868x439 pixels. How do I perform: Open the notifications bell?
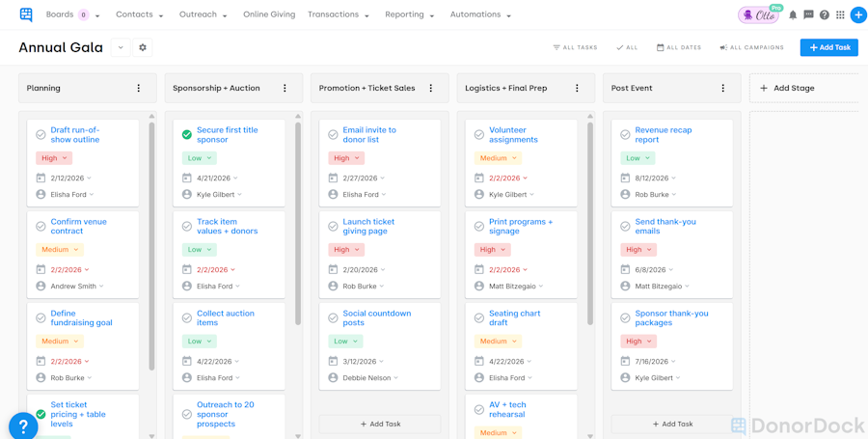click(793, 15)
